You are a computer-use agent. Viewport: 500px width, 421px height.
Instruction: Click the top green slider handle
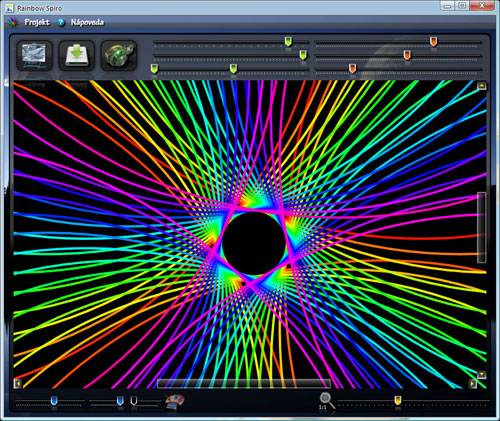click(x=288, y=42)
